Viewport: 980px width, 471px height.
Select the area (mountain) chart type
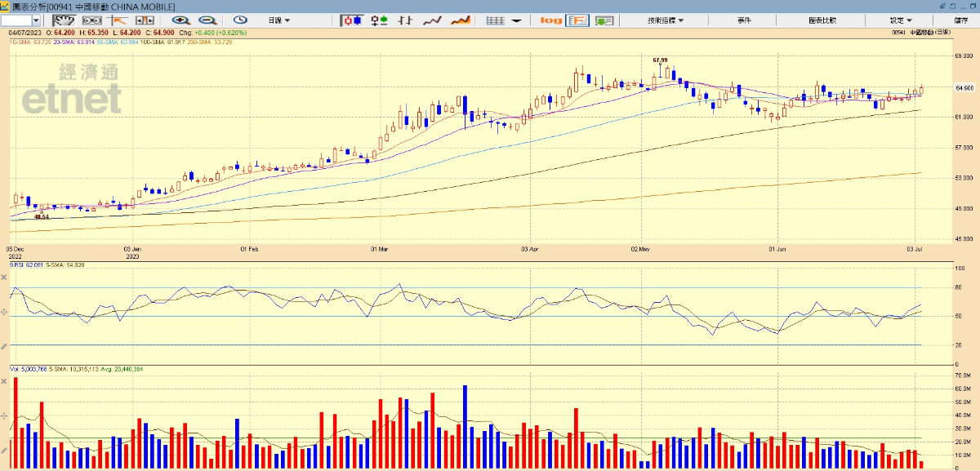click(461, 20)
